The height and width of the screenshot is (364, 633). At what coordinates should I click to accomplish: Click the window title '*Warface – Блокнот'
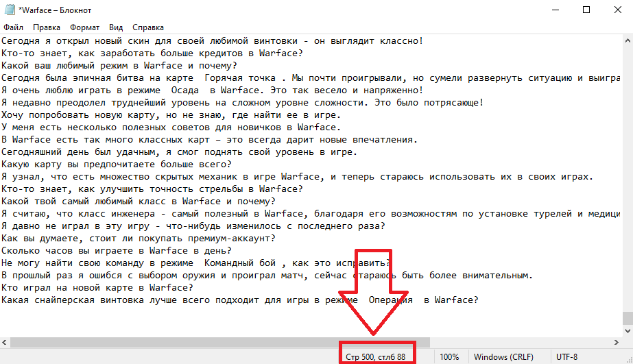55,10
